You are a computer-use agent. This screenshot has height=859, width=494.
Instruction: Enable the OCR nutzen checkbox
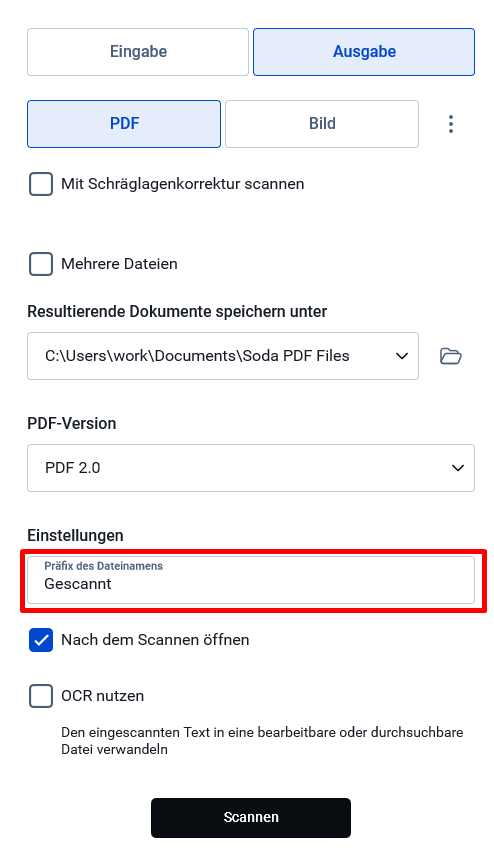[x=41, y=696]
